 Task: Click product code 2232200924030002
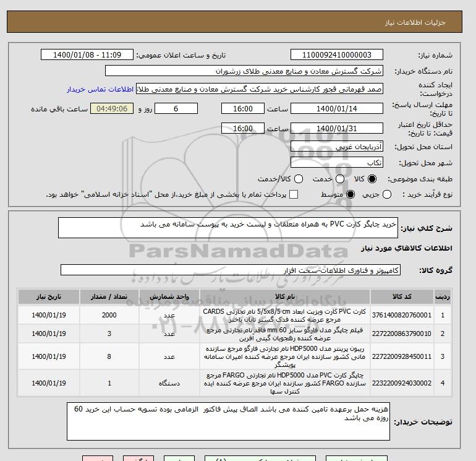pos(402,383)
